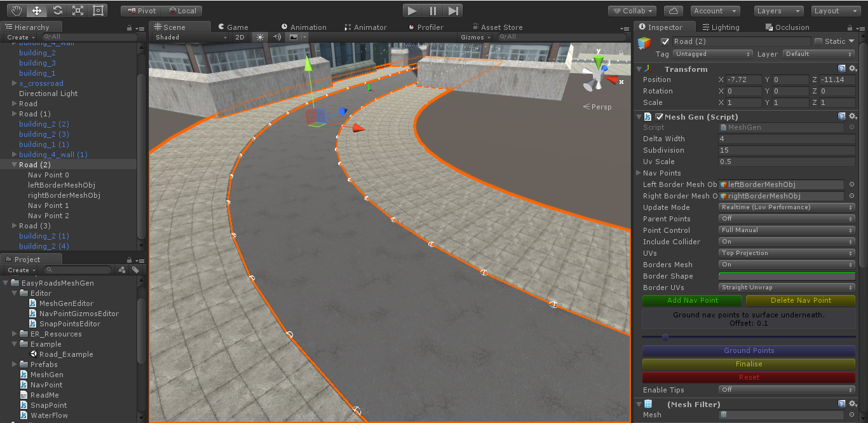Open Transform component help icon

tap(841, 69)
